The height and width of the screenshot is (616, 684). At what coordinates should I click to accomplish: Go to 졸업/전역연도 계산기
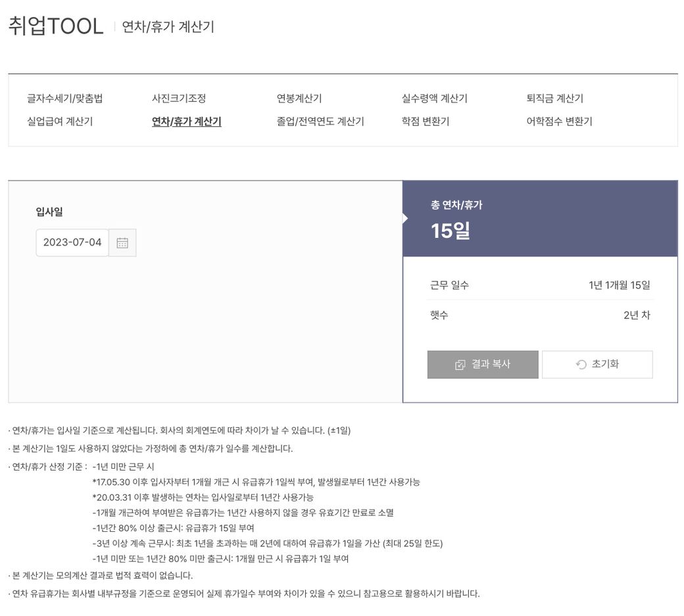[x=320, y=122]
